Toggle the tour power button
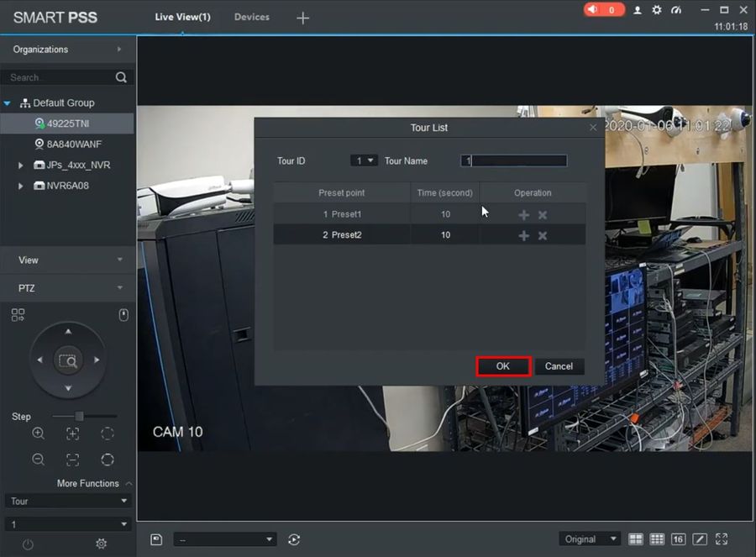The image size is (756, 557). (28, 544)
